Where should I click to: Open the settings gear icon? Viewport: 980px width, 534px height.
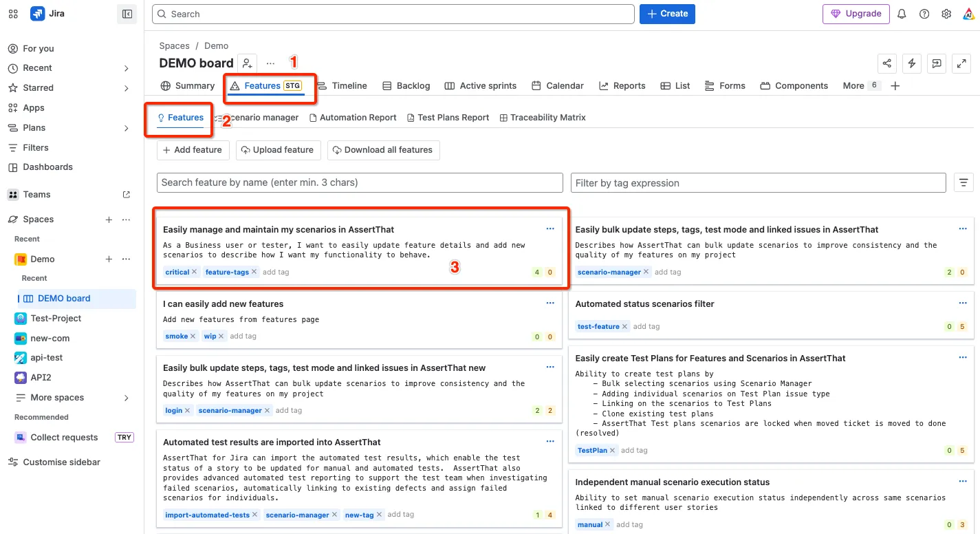(x=946, y=14)
